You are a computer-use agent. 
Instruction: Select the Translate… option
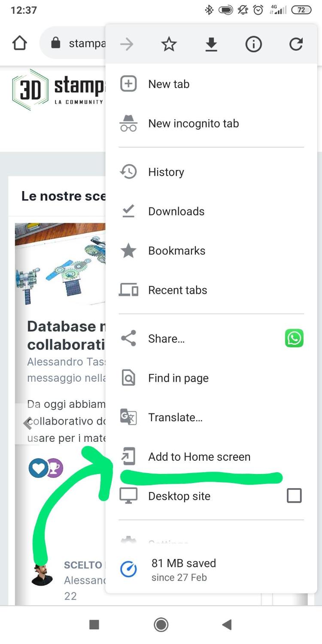click(175, 417)
